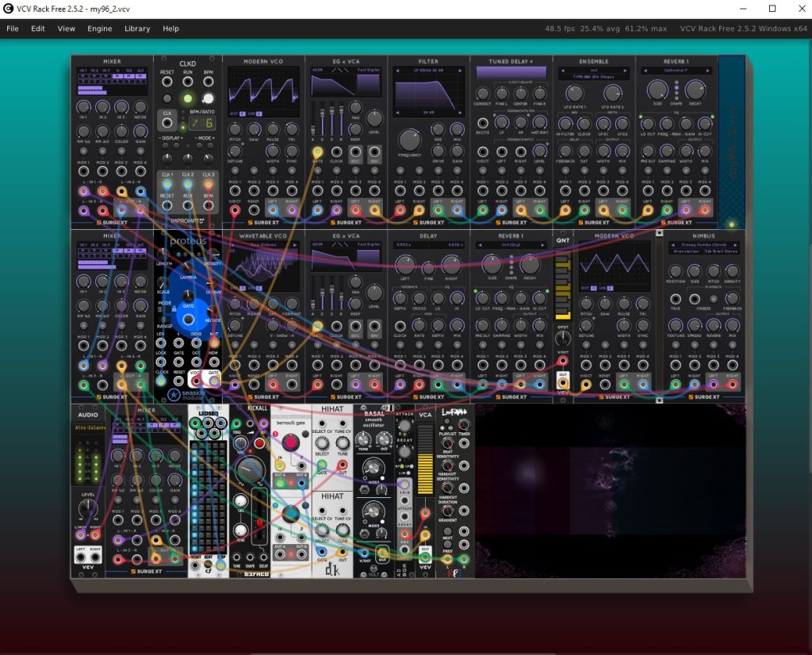Click the white BPM button on CLKD
812x655 pixels.
point(209,98)
